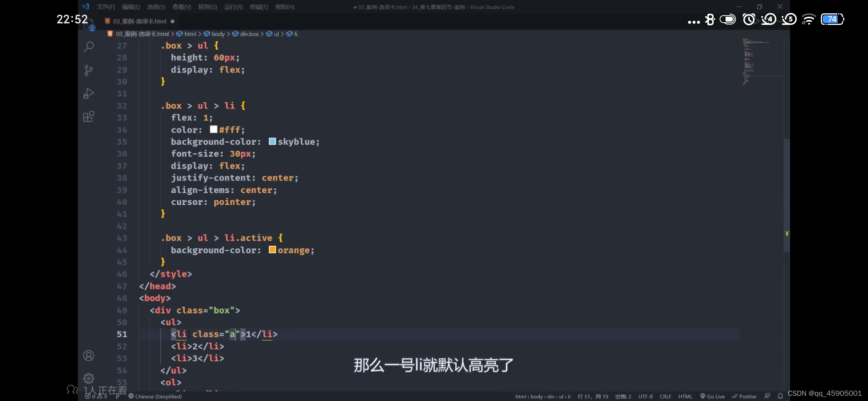Open notifications bell in status bar
Image resolution: width=868 pixels, height=401 pixels.
pos(780,396)
